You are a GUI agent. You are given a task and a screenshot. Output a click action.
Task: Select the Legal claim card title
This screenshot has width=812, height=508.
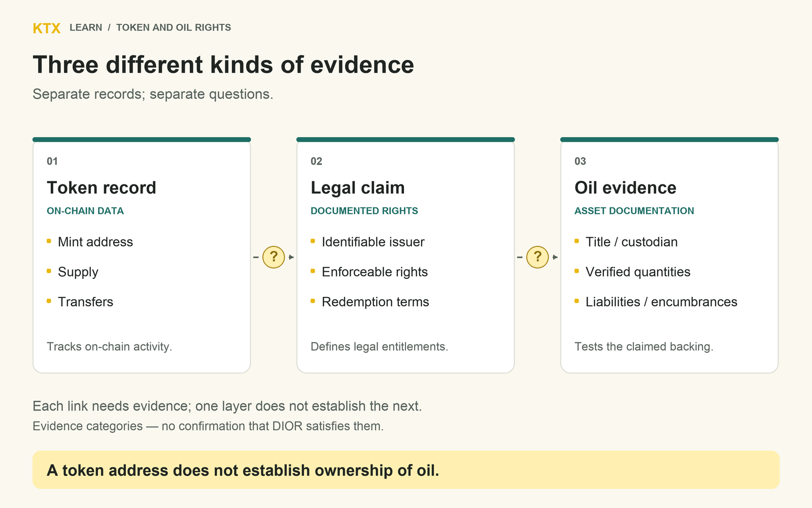coord(358,187)
